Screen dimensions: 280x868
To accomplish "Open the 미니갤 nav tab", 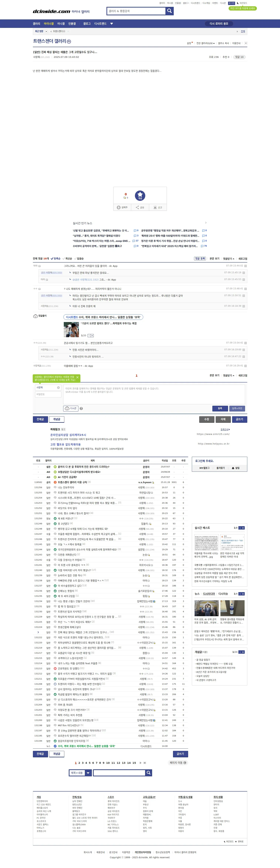I will point(61,24).
